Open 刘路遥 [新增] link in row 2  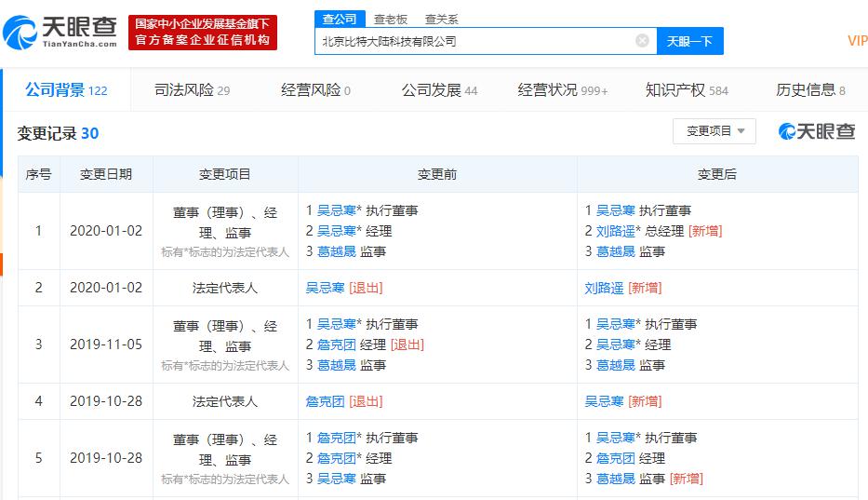point(604,289)
